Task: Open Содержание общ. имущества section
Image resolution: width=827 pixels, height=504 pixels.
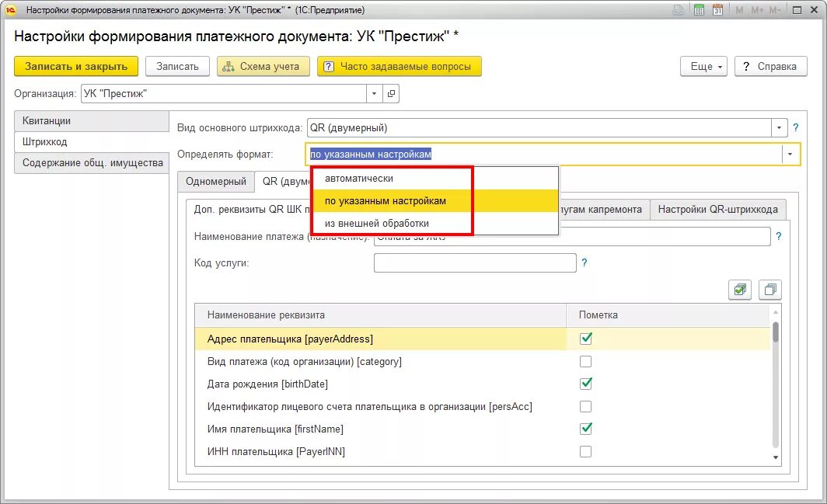Action: click(92, 163)
